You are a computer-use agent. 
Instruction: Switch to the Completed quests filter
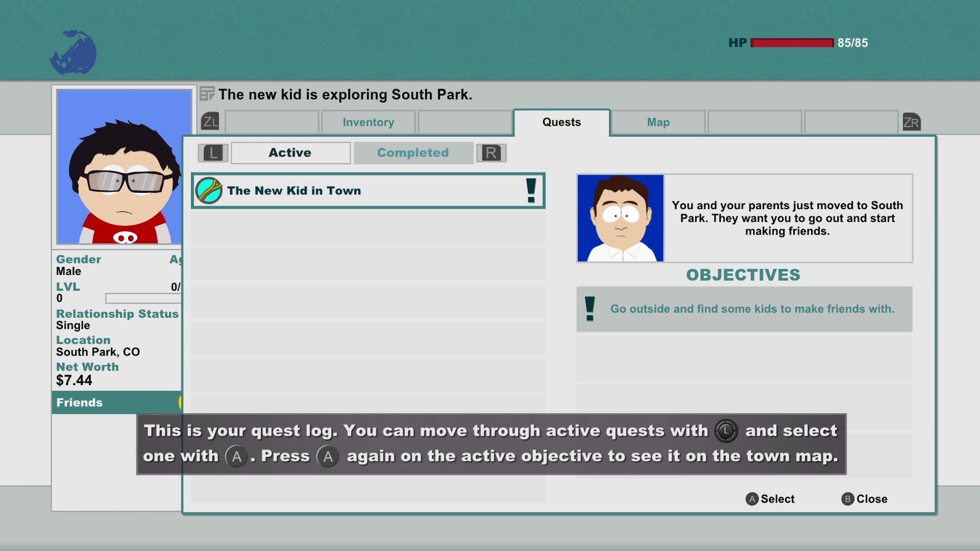413,153
